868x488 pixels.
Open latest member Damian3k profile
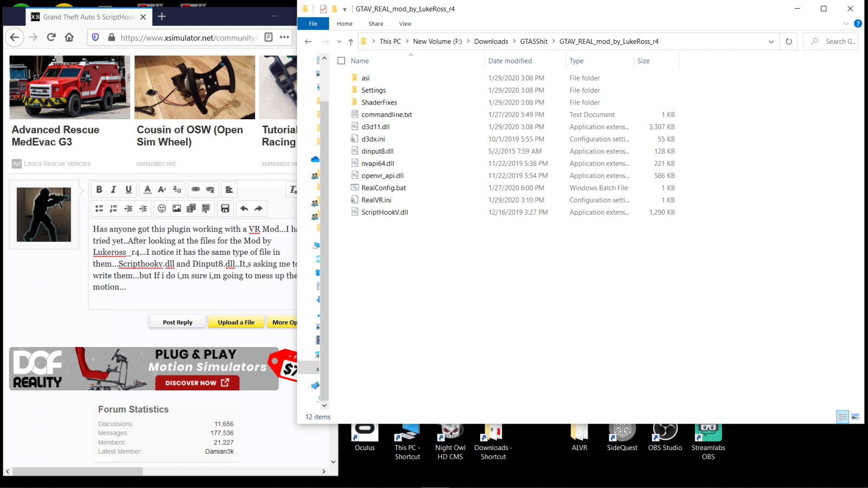point(219,452)
